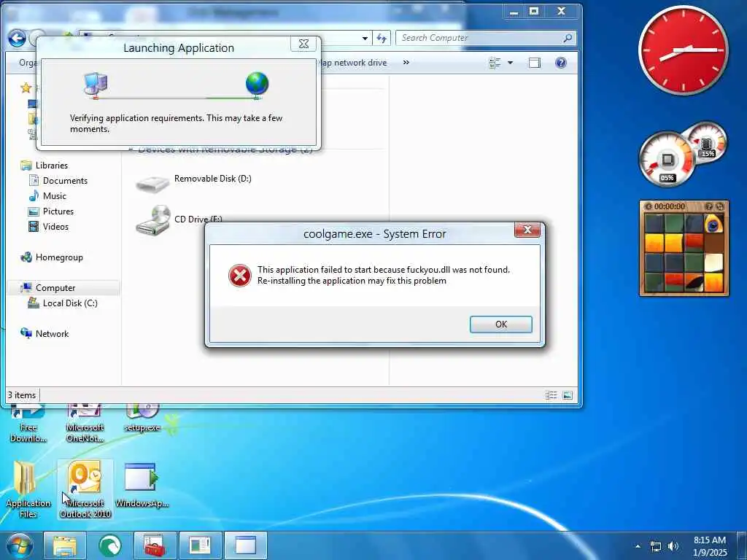Select the Application Files folder on the desktop
The width and height of the screenshot is (747, 560).
tap(28, 489)
